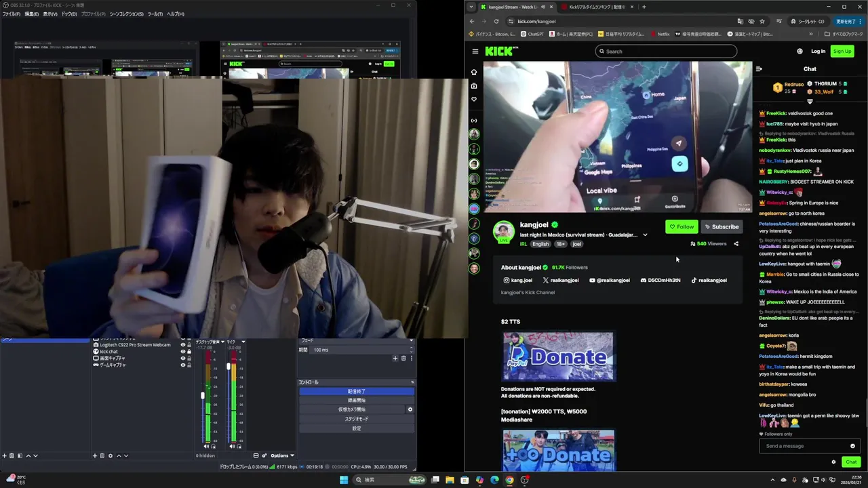Add a new scene in OBS scenes dock
This screenshot has width=868, height=488.
4,455
